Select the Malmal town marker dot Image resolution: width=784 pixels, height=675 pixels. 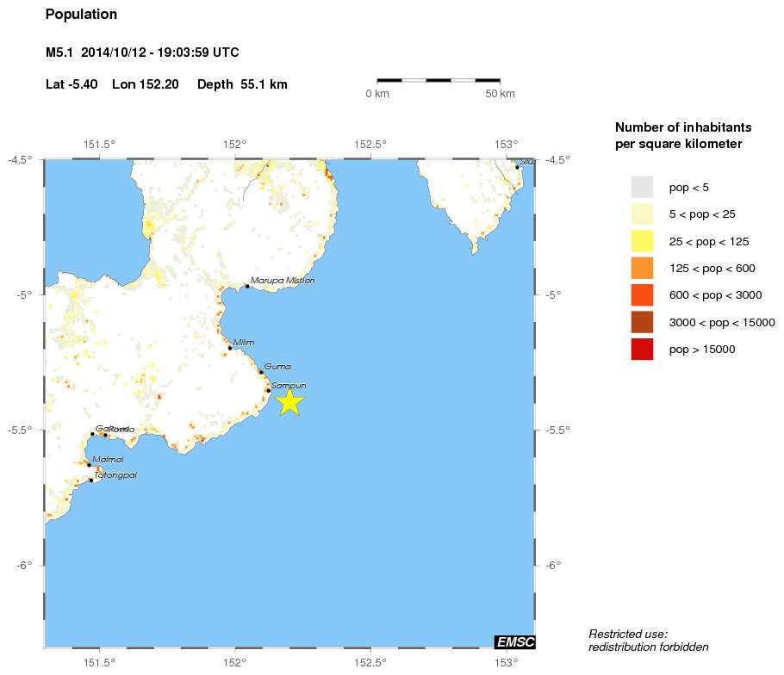89,465
